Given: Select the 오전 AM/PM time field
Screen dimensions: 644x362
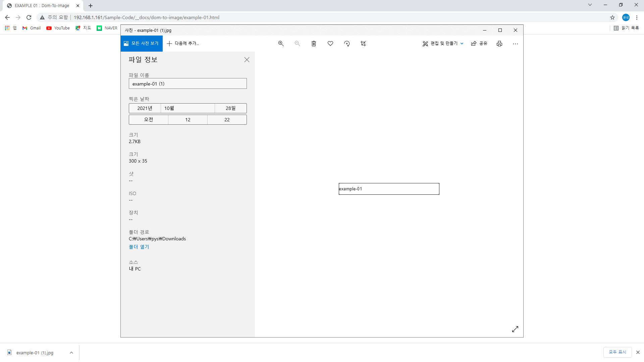Looking at the screenshot, I should coord(149,120).
